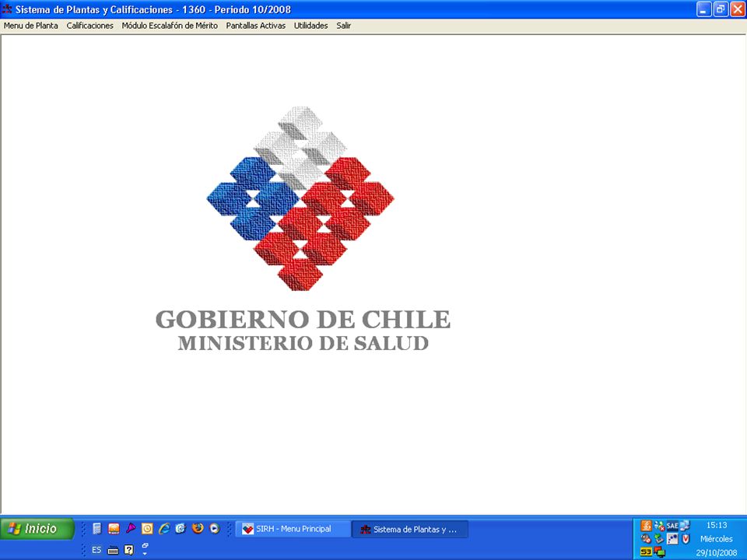The height and width of the screenshot is (560, 747).
Task: Open the Messenger tray icon with red X
Action: [659, 526]
